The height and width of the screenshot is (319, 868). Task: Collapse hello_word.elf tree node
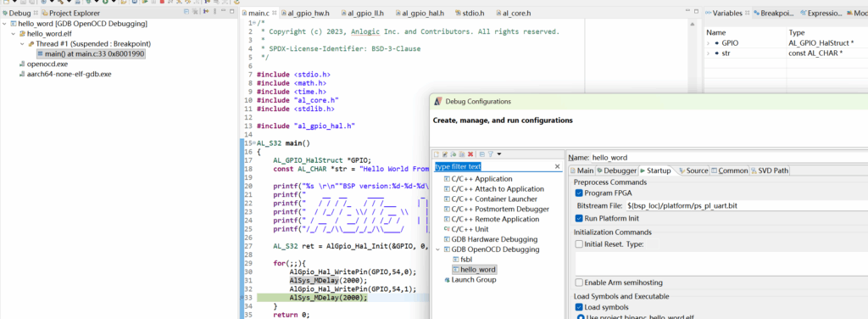[x=14, y=34]
